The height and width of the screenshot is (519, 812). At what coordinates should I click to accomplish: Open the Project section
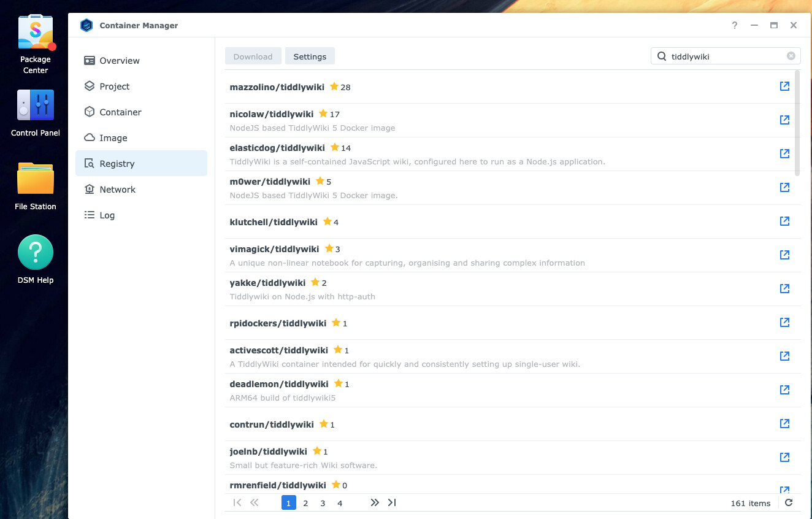[141, 87]
